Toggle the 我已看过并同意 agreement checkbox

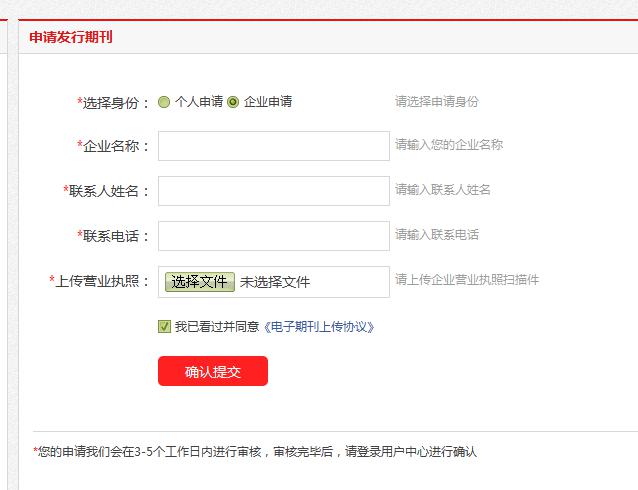[x=164, y=326]
